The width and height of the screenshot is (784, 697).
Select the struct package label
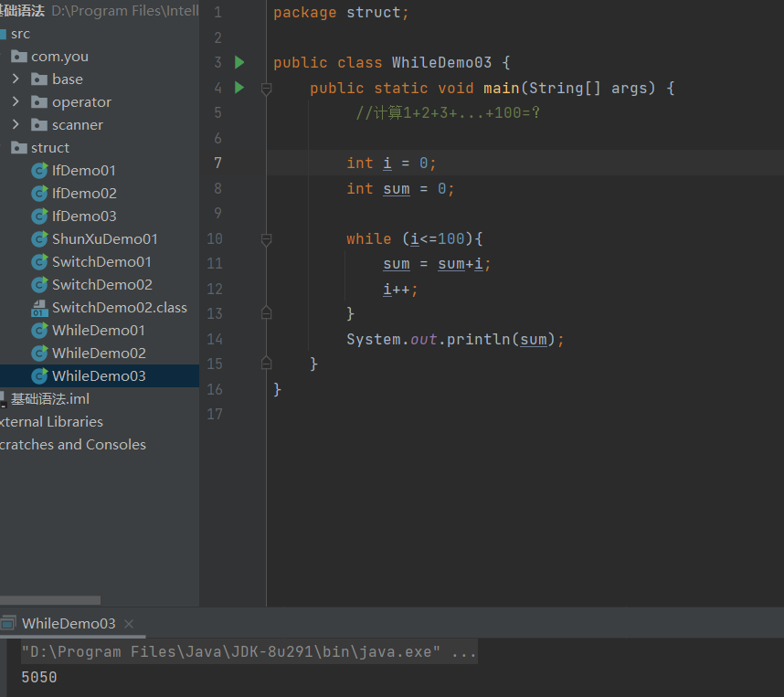[50, 148]
